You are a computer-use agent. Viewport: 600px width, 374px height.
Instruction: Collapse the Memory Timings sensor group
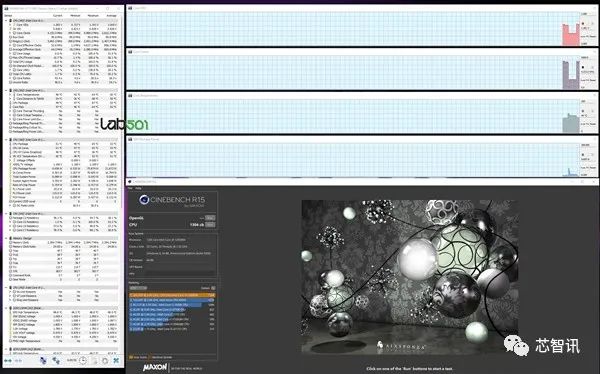(x=6, y=238)
